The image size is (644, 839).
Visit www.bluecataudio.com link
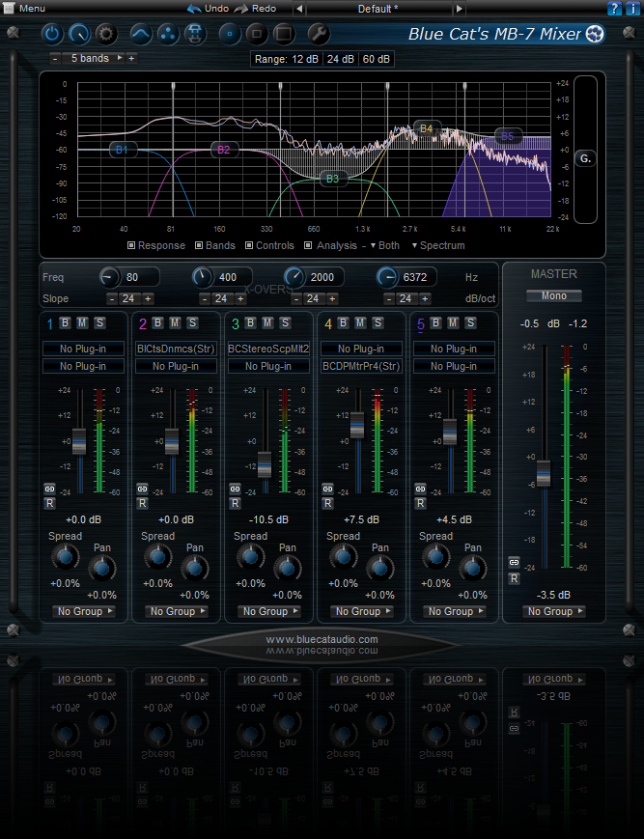pos(322,639)
